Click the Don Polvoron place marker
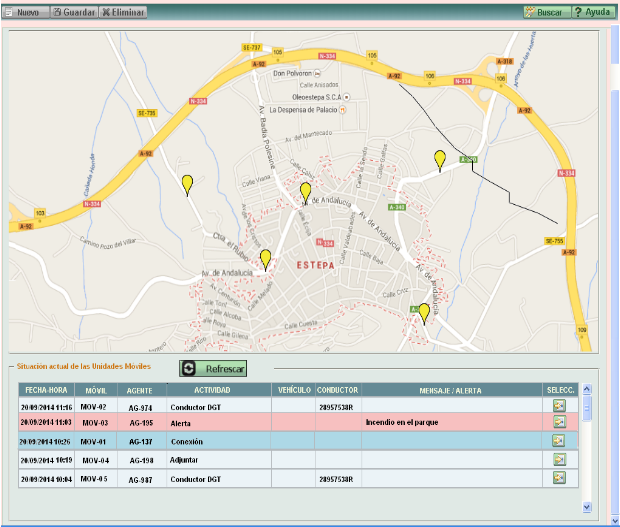The width and height of the screenshot is (620, 527). click(x=317, y=74)
